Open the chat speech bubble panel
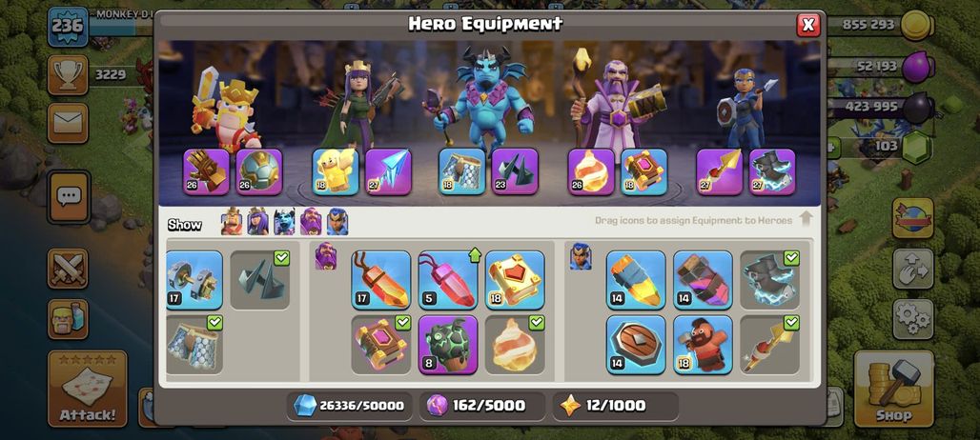The width and height of the screenshot is (980, 440). pyautogui.click(x=68, y=197)
